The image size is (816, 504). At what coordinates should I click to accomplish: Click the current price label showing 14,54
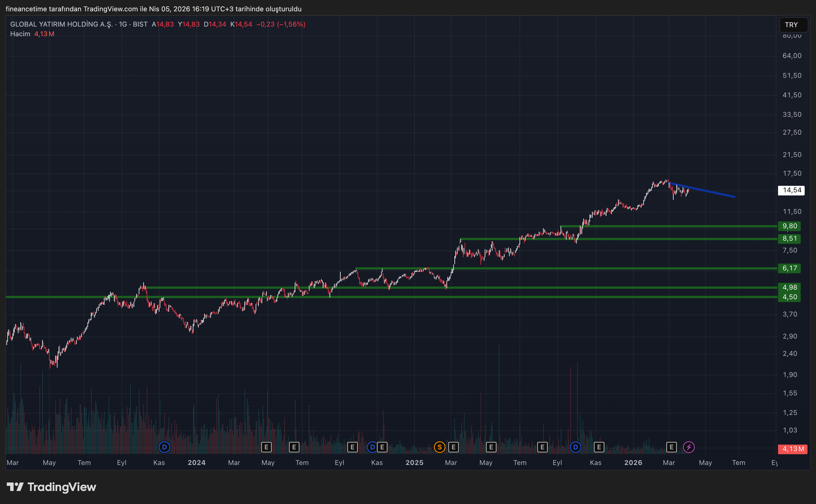[792, 190]
